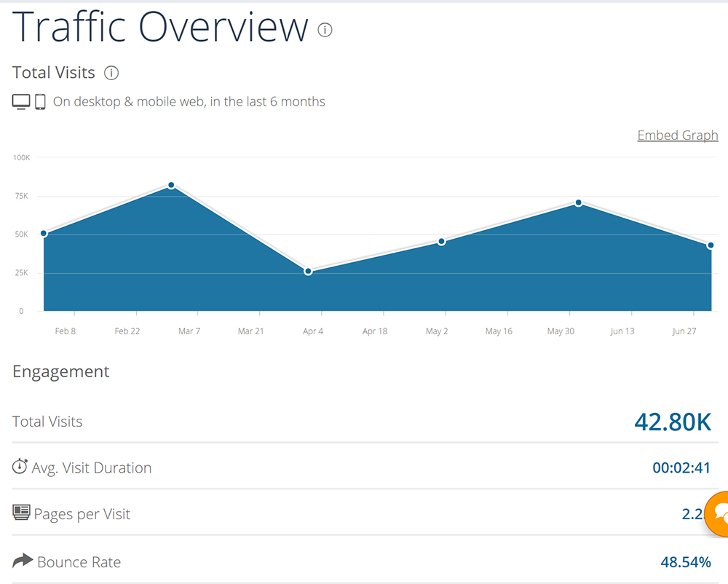The width and height of the screenshot is (728, 584).
Task: Click the desktop monitor device icon
Action: pyautogui.click(x=21, y=102)
